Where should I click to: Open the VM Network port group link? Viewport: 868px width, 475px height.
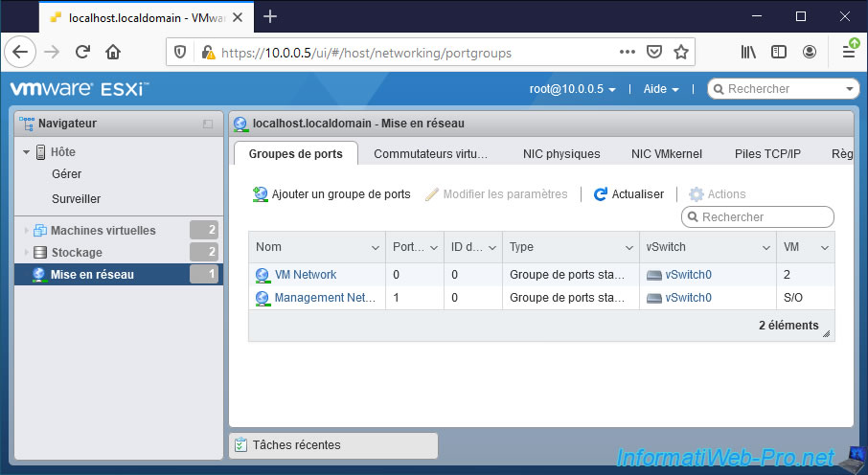(x=305, y=275)
